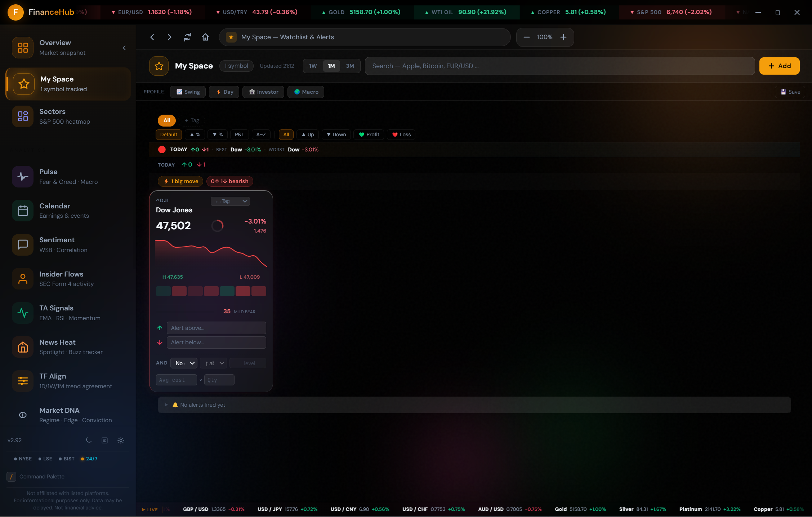The height and width of the screenshot is (517, 812).
Task: Click the home icon in toolbar
Action: 205,37
